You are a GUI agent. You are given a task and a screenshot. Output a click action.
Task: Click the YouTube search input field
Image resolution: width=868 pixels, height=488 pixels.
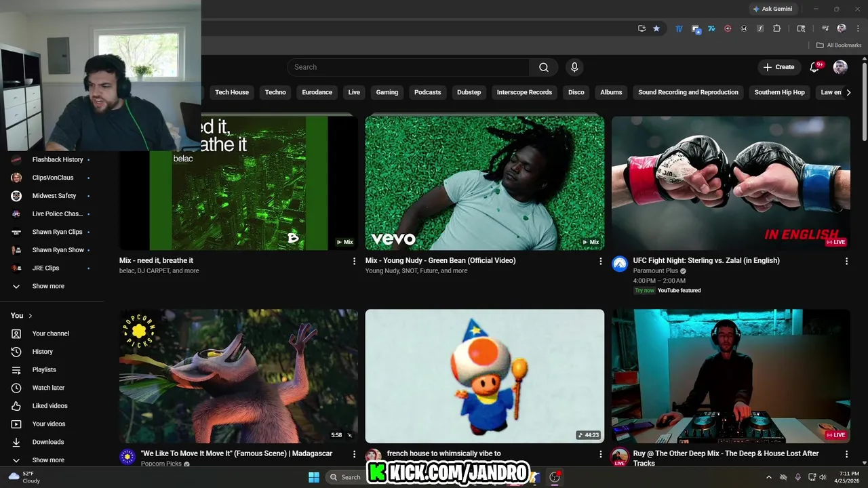point(409,67)
